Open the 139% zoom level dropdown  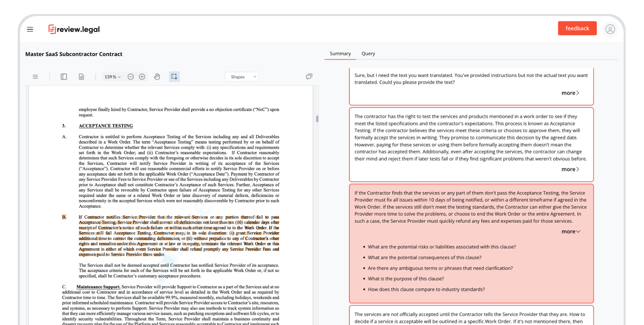coord(113,77)
